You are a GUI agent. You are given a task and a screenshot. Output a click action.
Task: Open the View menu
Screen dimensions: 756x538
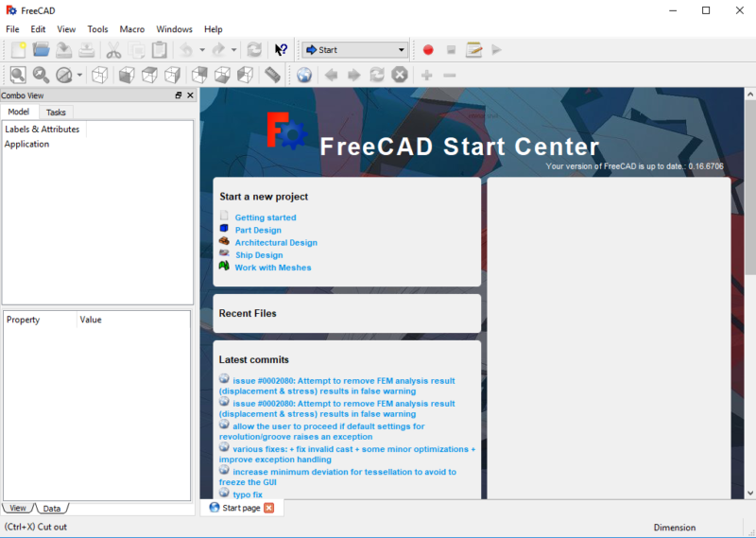click(x=66, y=29)
